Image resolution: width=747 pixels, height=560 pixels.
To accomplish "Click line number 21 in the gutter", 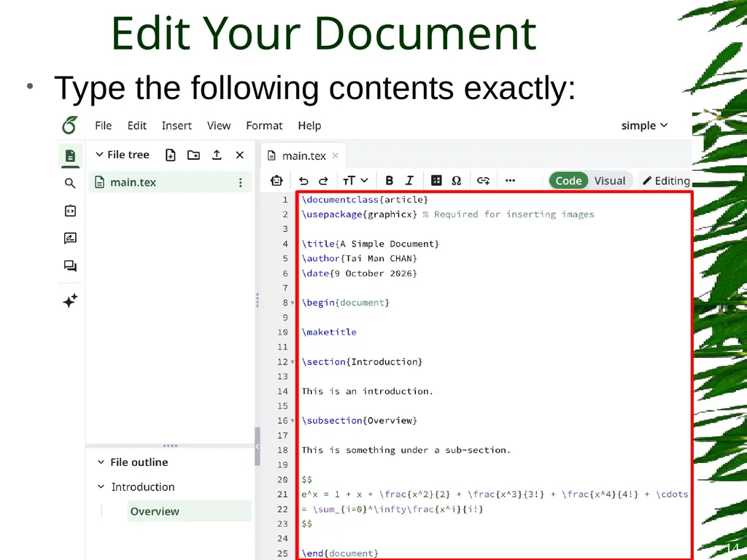I will click(x=282, y=494).
